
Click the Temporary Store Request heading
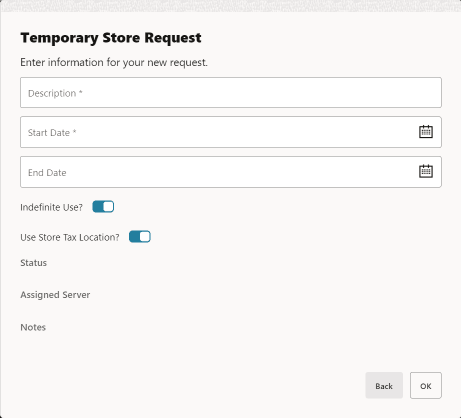coord(111,38)
